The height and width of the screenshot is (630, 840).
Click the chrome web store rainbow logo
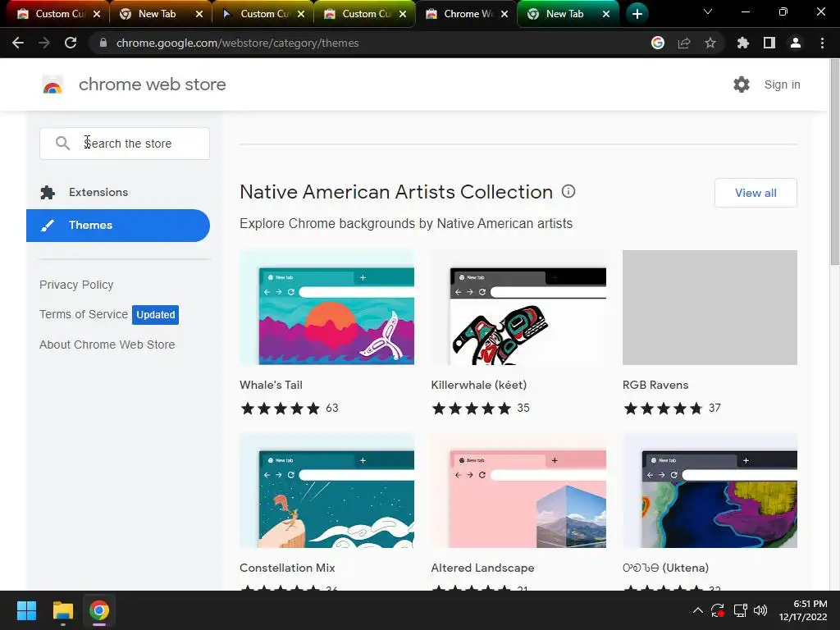(52, 84)
